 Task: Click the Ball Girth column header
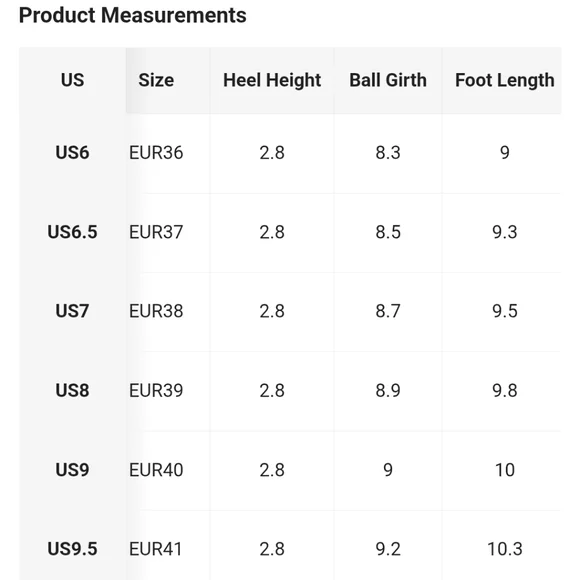[x=388, y=80]
